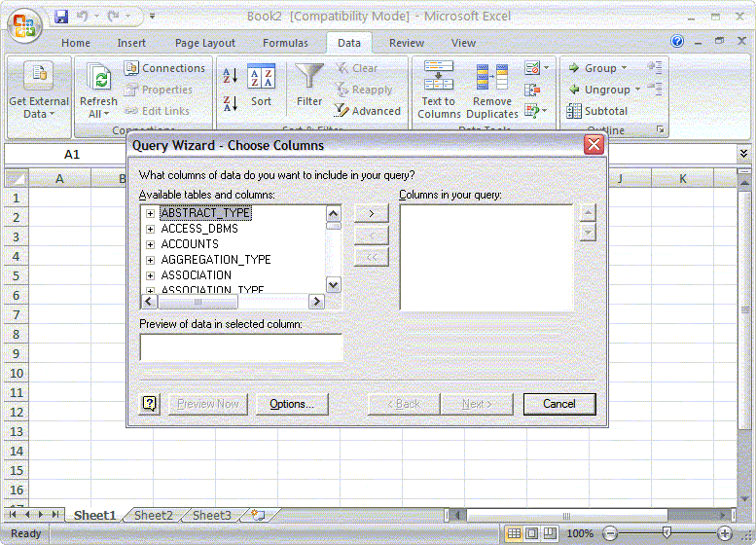Screen dimensions: 756x545
Task: Open the Outline dialog launcher
Action: [x=661, y=129]
